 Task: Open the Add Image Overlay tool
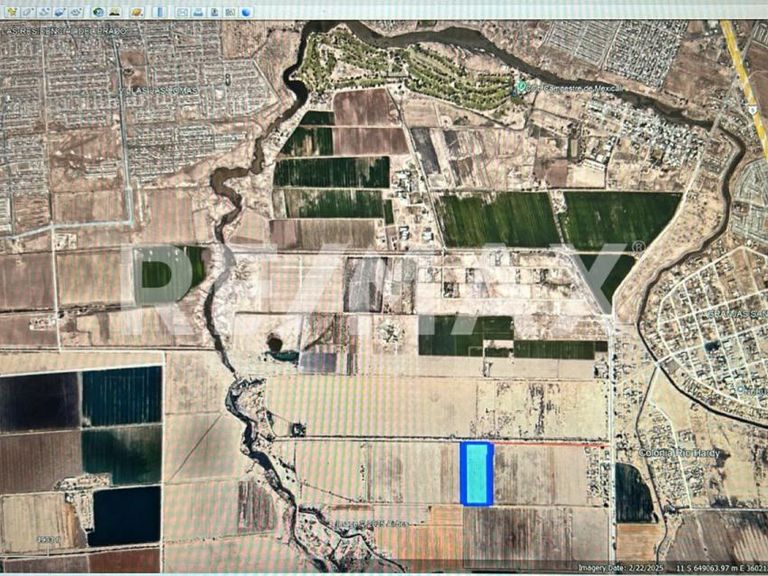pos(60,12)
